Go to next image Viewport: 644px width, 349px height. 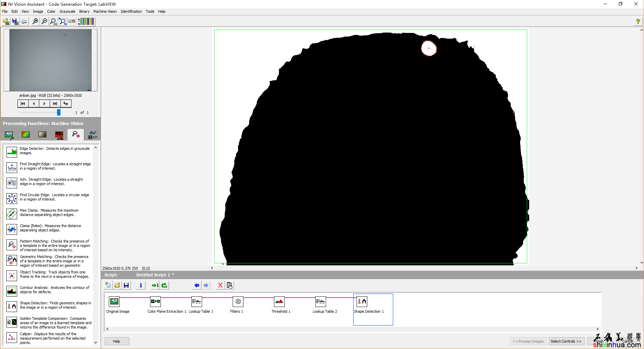44,103
